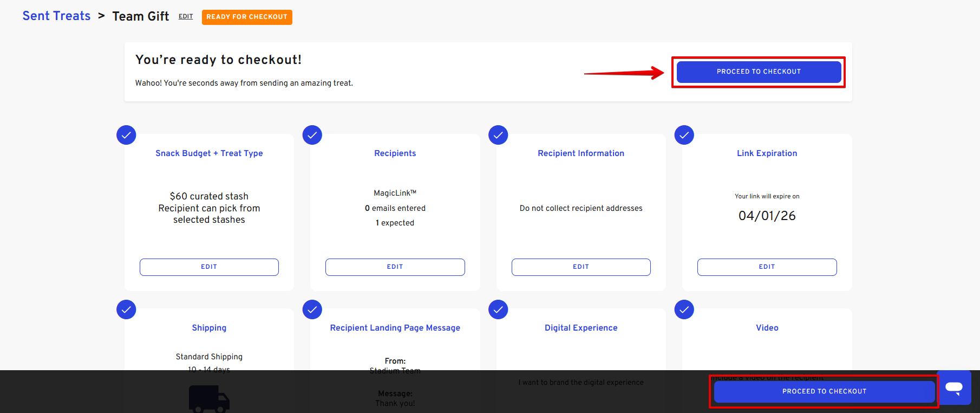The width and height of the screenshot is (980, 413).
Task: Click the chat support bubble icon
Action: click(953, 388)
